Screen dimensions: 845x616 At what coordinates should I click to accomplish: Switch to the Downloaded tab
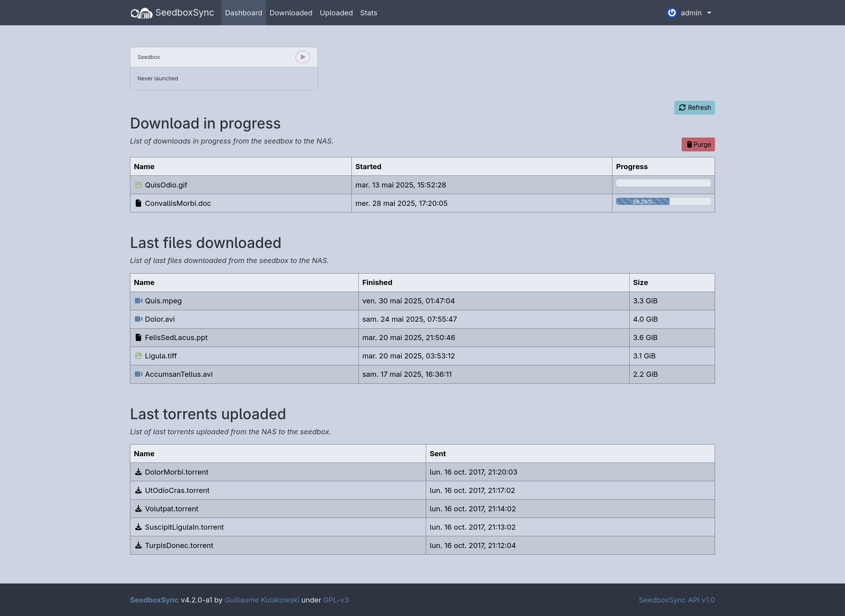291,13
